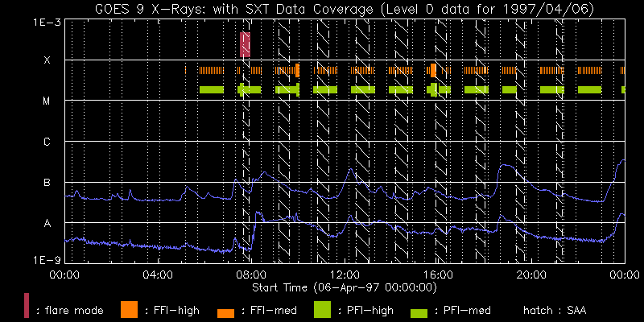This screenshot has height=322, width=644.
Task: Select the 20:00 time axis label
Action: tap(530, 275)
